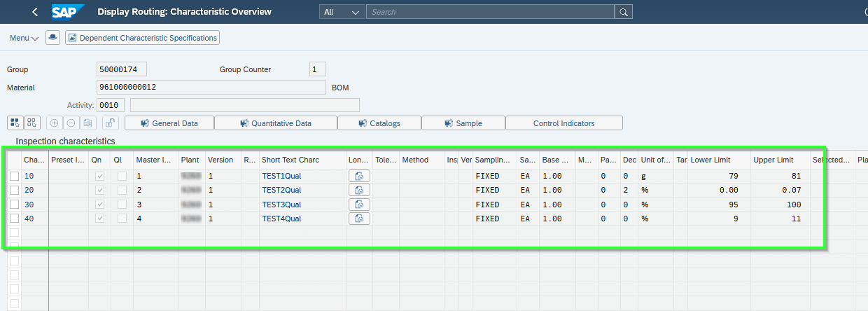This screenshot has width=868, height=311.
Task: Open long text icon for TEST4Qual
Action: 359,219
